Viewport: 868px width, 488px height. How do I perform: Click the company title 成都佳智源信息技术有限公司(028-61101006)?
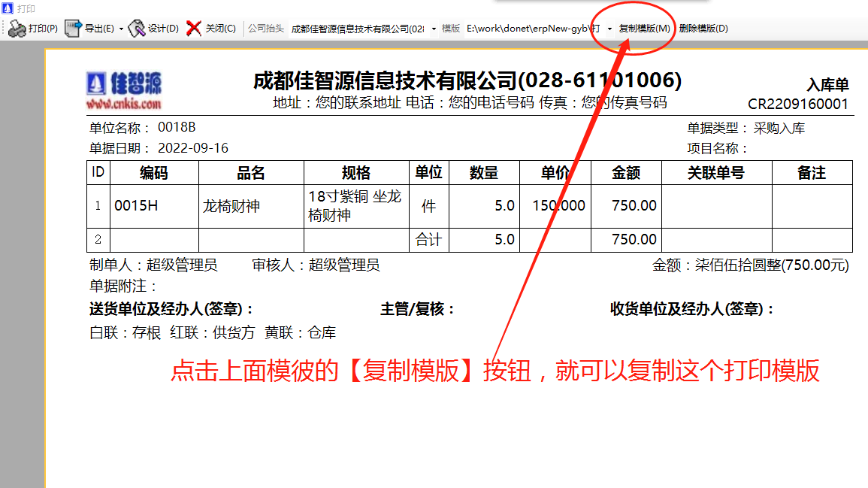coord(467,81)
